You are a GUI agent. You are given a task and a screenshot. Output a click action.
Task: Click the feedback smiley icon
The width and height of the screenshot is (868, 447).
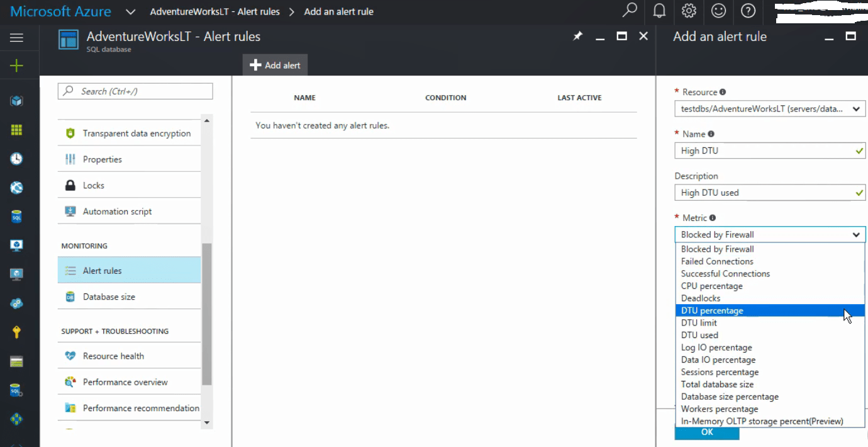click(x=718, y=11)
